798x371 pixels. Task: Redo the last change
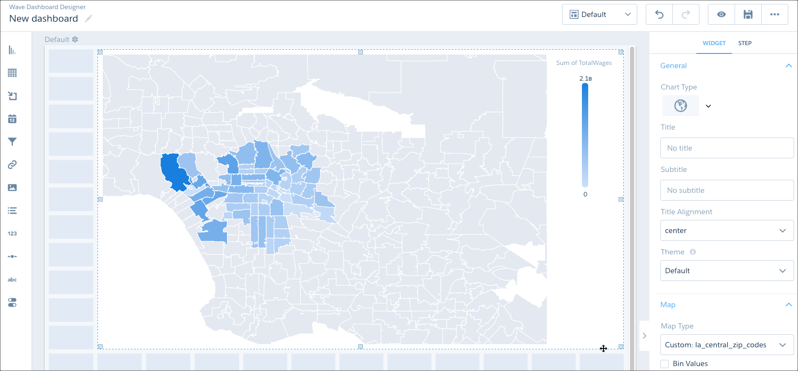pos(686,15)
